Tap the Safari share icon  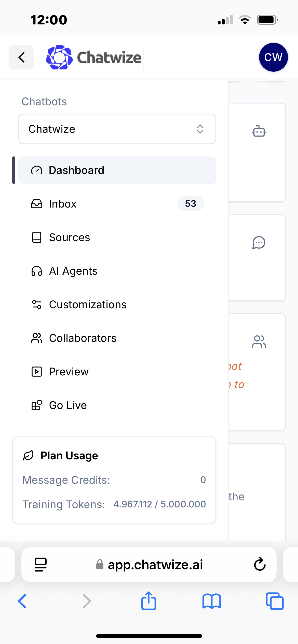click(149, 601)
